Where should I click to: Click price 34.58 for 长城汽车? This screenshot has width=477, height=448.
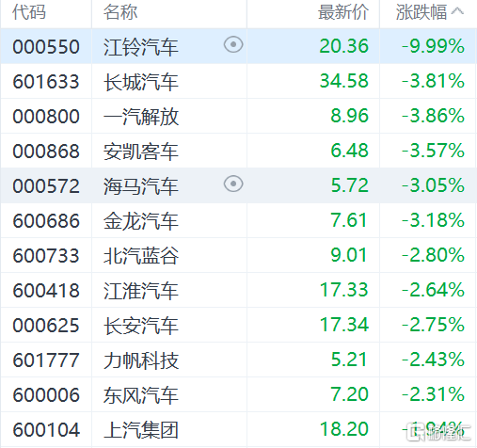[x=344, y=81]
